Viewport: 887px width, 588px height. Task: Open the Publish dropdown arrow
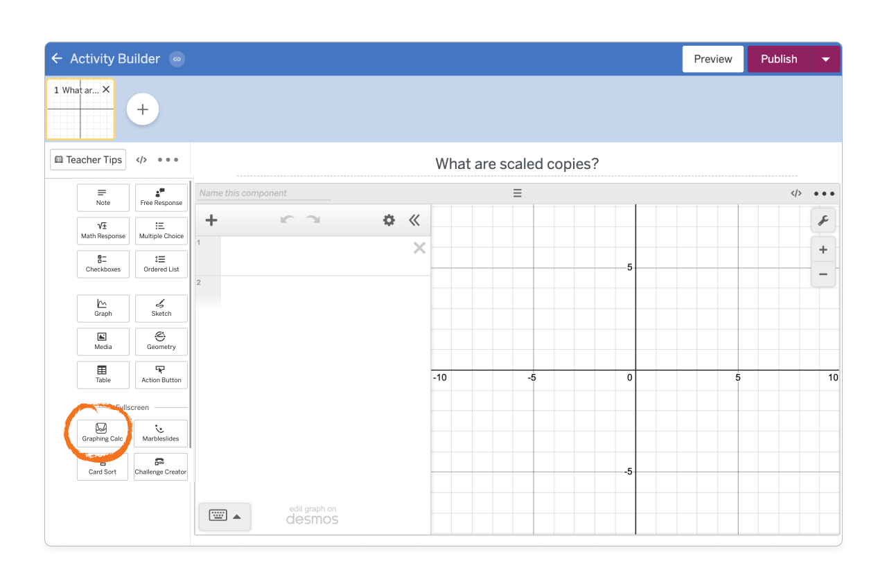pos(825,59)
